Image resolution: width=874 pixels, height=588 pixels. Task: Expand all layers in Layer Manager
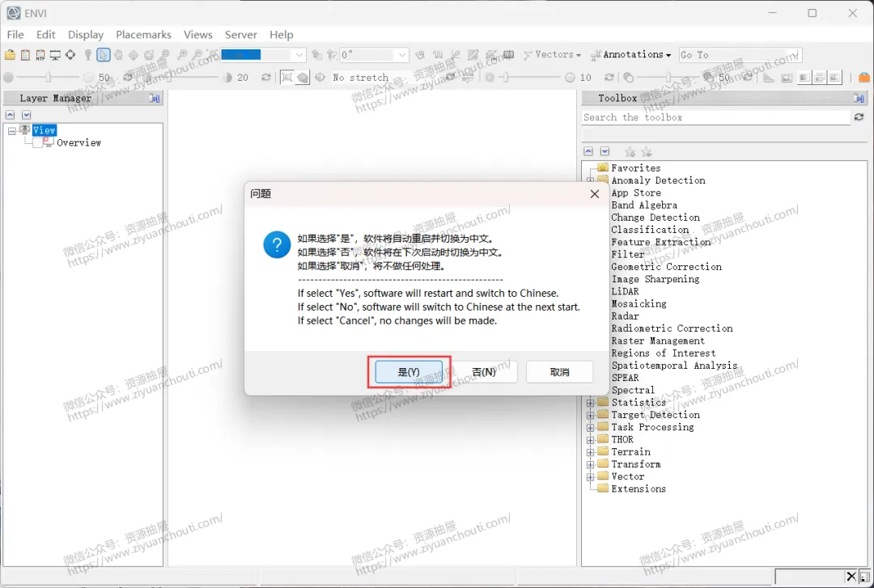pyautogui.click(x=26, y=115)
